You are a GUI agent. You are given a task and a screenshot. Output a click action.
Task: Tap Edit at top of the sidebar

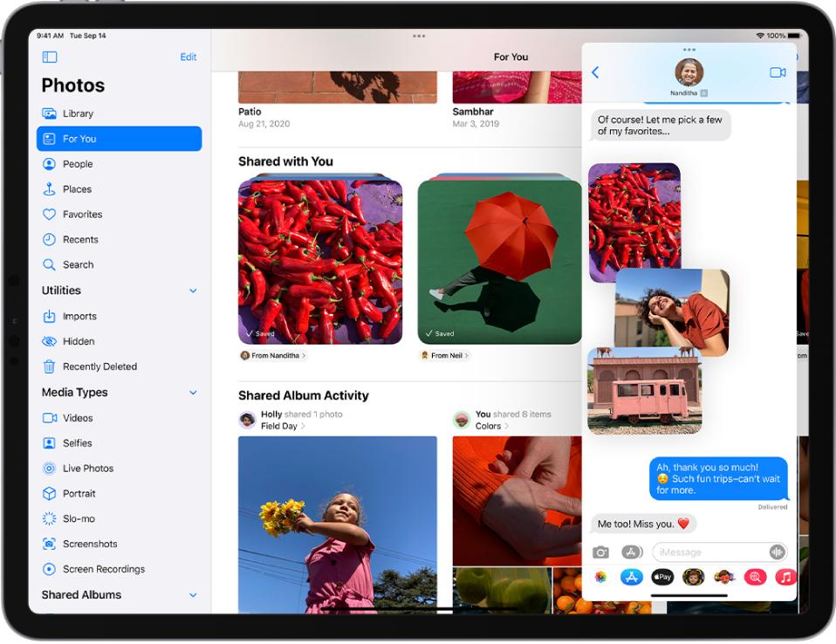pyautogui.click(x=188, y=58)
